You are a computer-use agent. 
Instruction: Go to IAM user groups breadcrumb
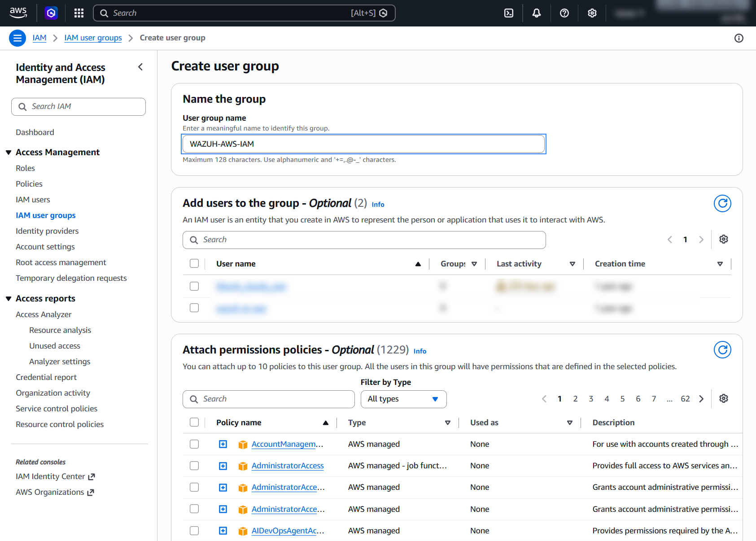pyautogui.click(x=93, y=38)
